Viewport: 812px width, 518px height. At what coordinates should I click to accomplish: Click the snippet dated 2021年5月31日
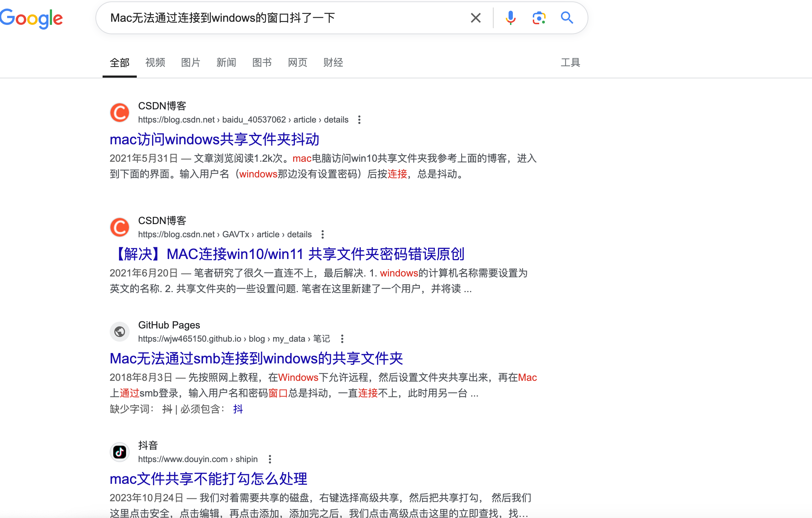tap(323, 166)
